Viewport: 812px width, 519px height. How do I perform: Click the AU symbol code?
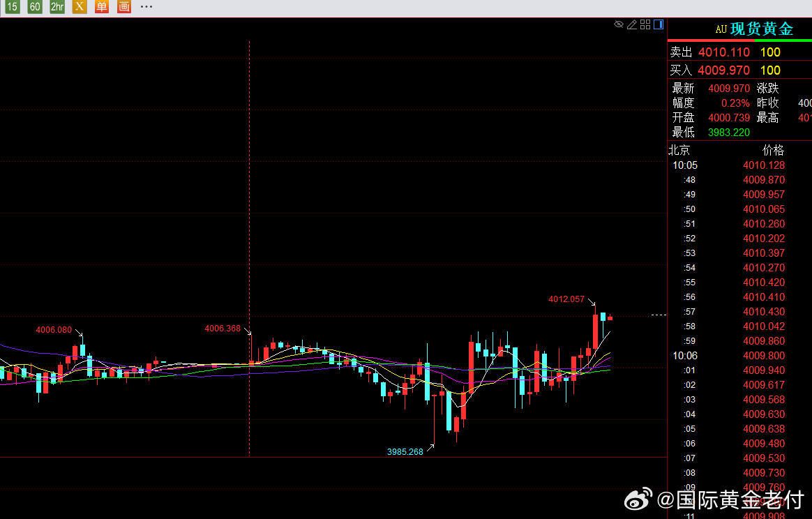(721, 29)
